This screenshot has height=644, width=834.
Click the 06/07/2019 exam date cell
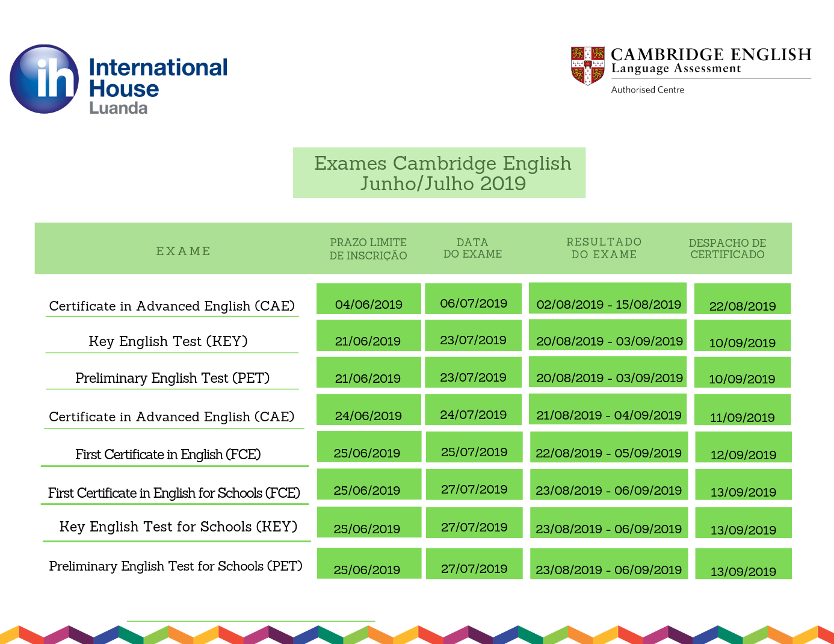point(474,299)
